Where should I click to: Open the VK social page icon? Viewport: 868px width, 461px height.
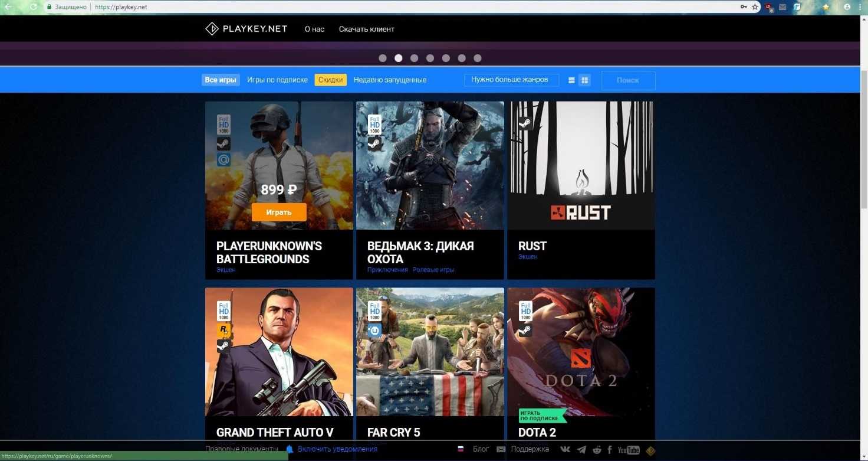point(565,450)
